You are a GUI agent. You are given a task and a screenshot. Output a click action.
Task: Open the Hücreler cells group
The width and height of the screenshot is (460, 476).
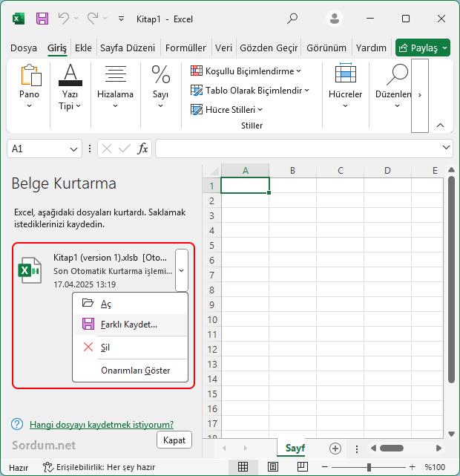[x=346, y=86]
